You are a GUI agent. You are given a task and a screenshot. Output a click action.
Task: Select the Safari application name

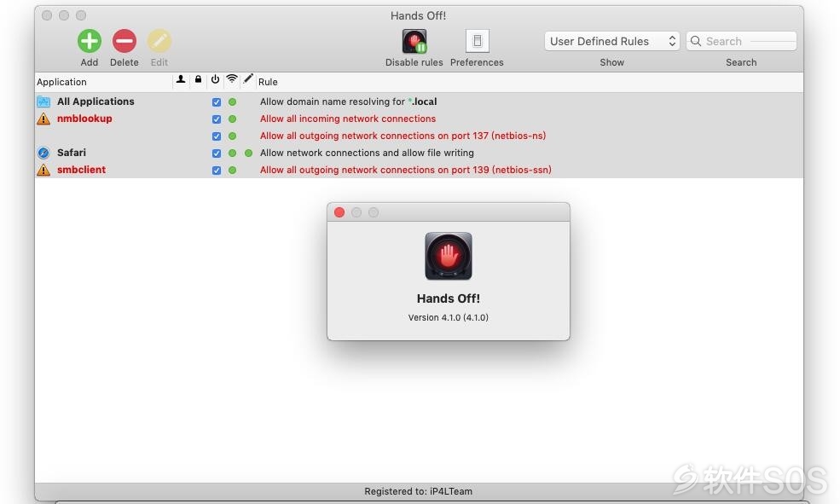(72, 153)
